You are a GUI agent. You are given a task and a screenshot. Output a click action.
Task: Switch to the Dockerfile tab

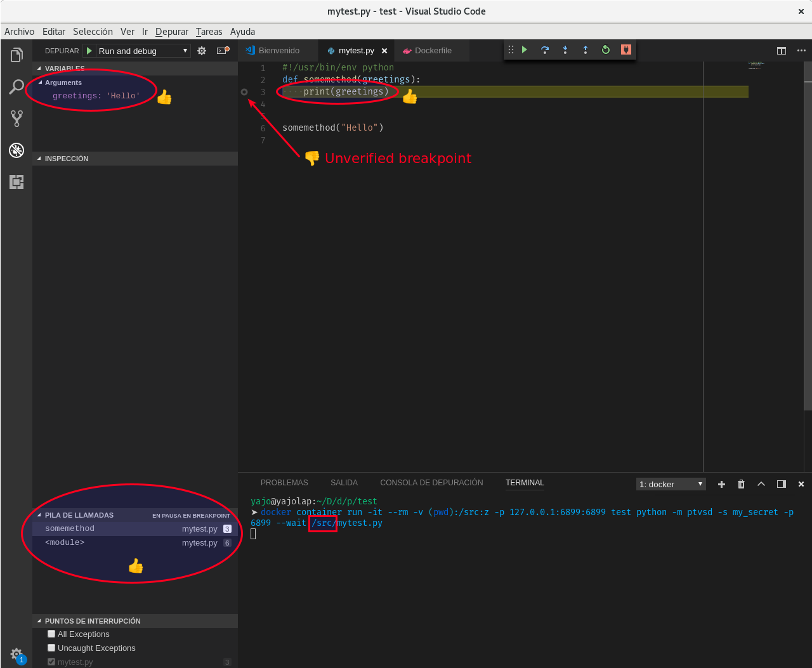432,50
